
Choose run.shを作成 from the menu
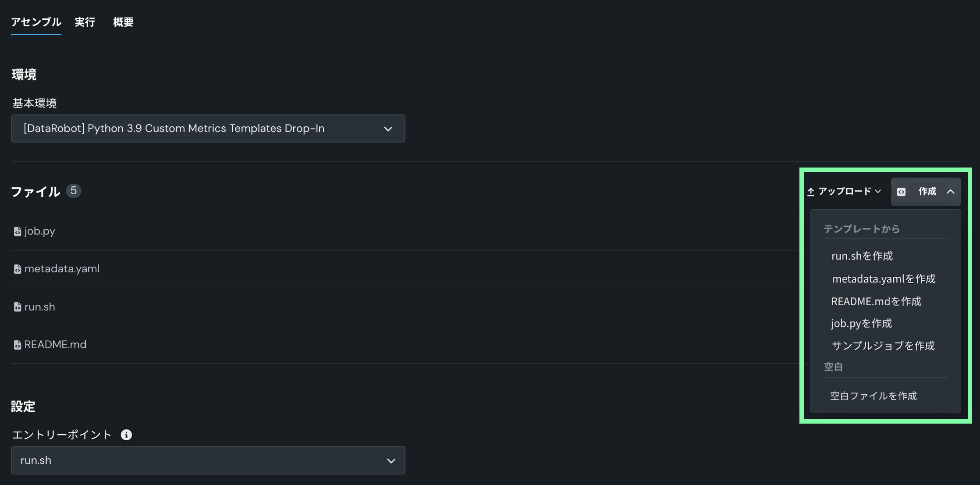point(862,256)
